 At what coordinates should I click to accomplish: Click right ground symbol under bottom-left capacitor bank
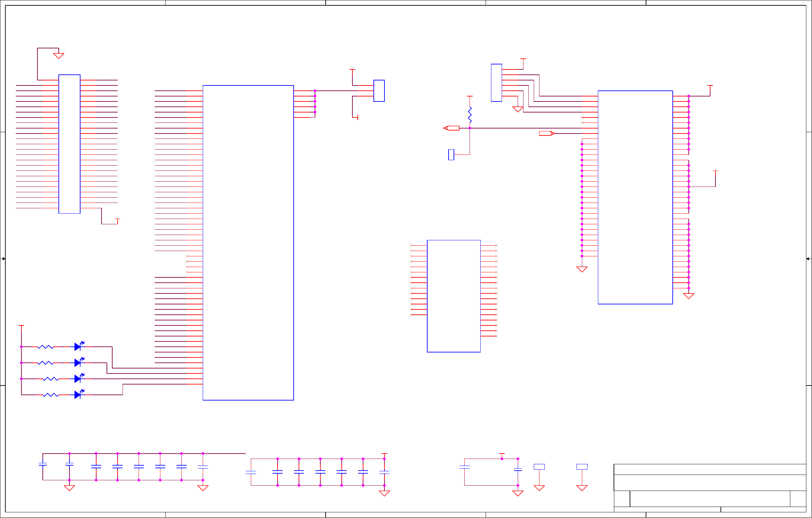click(203, 488)
